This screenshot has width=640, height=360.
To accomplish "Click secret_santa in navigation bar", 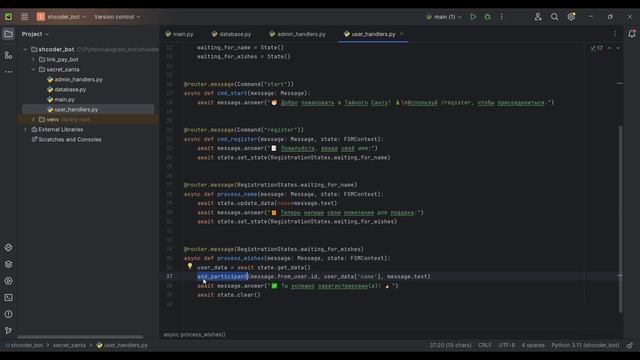I will pyautogui.click(x=69, y=345).
